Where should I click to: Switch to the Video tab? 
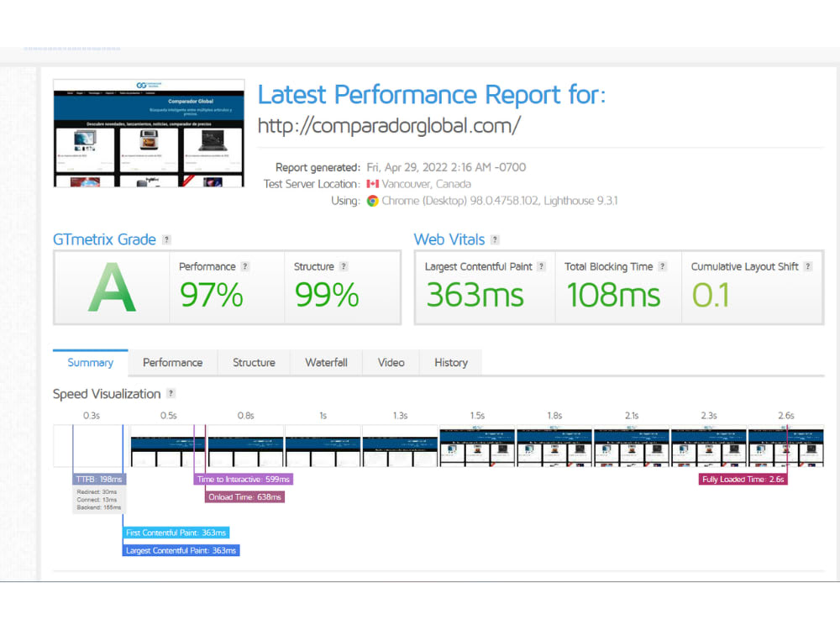pyautogui.click(x=391, y=363)
